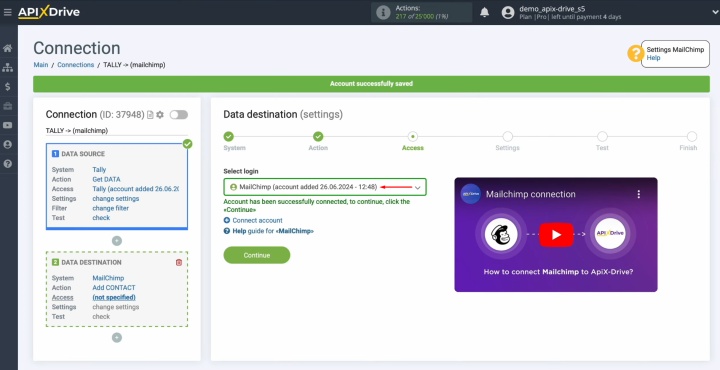Viewport: 720px width, 370px height.
Task: Go to the Action step
Action: pyautogui.click(x=318, y=136)
